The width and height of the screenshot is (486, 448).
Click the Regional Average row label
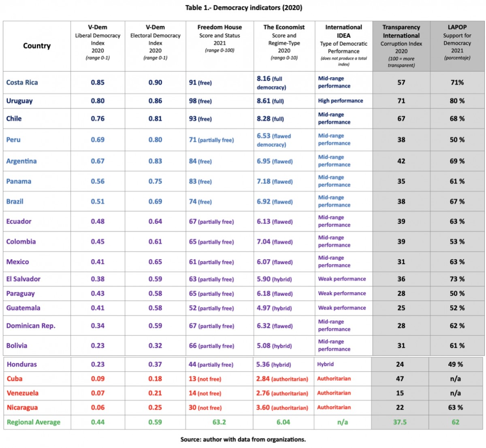(x=34, y=422)
